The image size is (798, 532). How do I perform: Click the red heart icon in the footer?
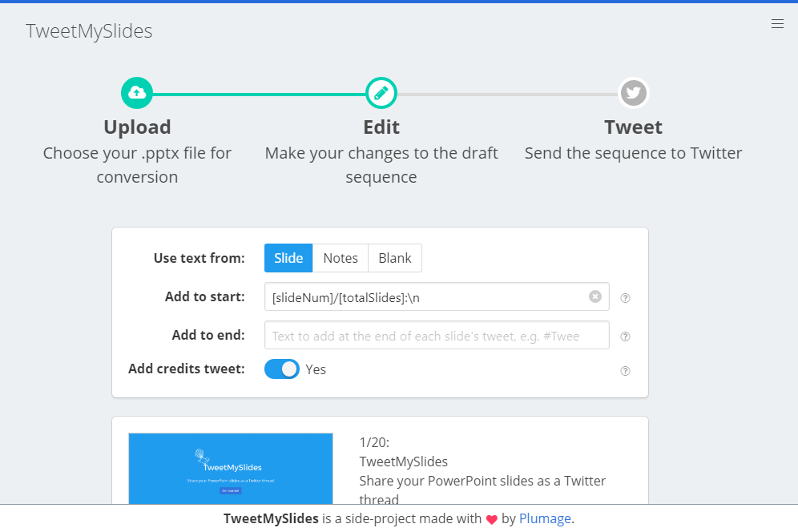tap(491, 519)
